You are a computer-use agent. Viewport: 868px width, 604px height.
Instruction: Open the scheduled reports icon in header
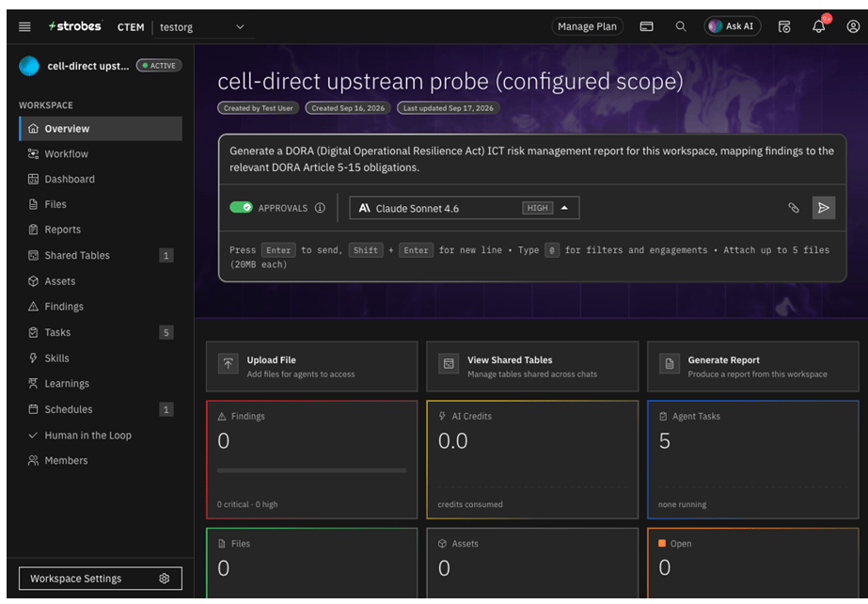784,26
